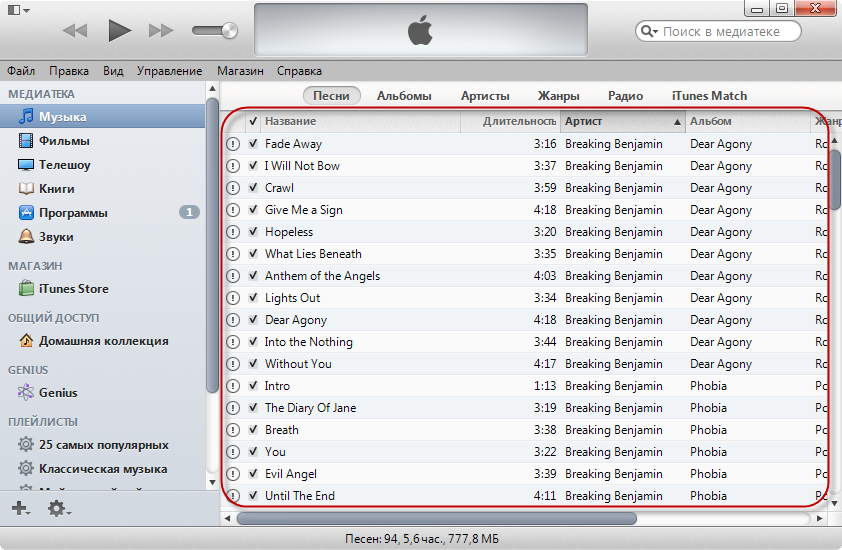The width and height of the screenshot is (842, 550).
Task: Open the Genius section
Action: pos(57,393)
